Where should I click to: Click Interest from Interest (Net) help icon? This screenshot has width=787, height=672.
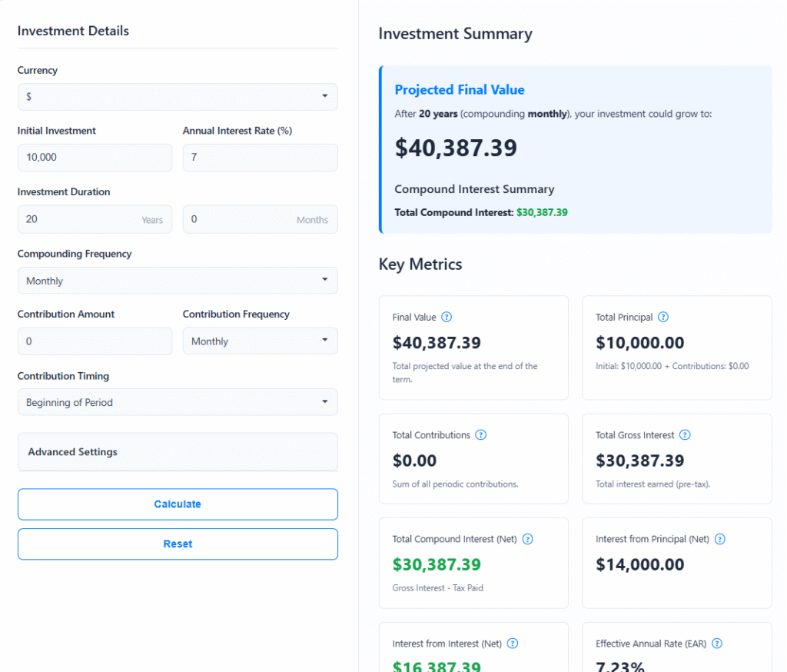pos(513,644)
